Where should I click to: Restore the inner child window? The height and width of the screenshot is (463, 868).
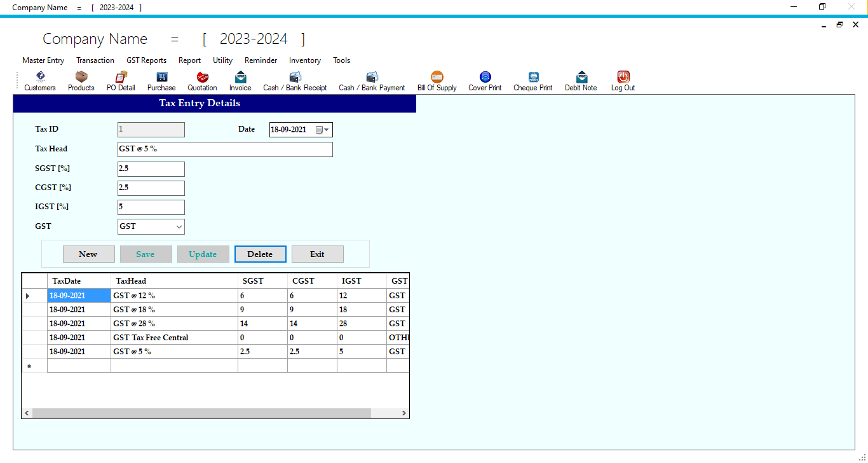click(x=839, y=24)
